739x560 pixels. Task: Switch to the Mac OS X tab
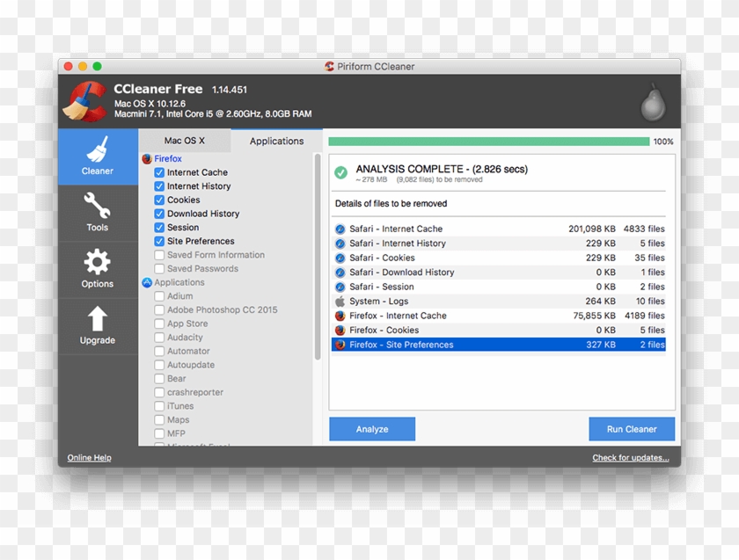185,140
